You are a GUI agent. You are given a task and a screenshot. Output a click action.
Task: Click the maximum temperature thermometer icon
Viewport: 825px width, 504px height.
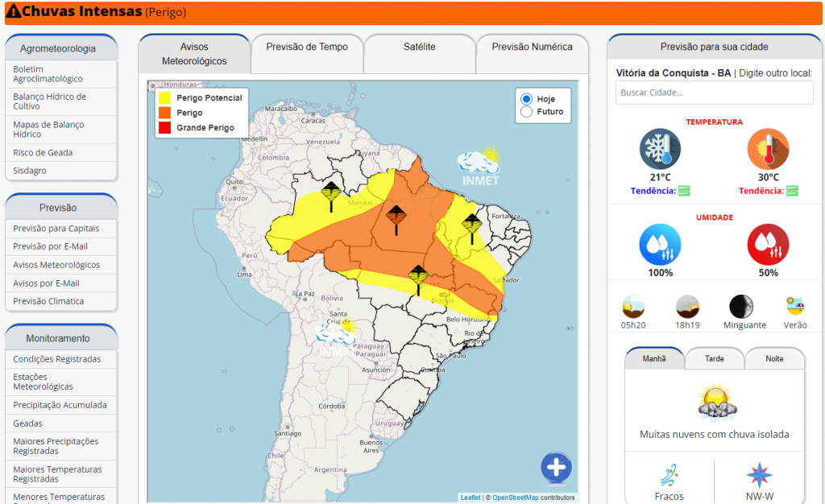click(768, 150)
